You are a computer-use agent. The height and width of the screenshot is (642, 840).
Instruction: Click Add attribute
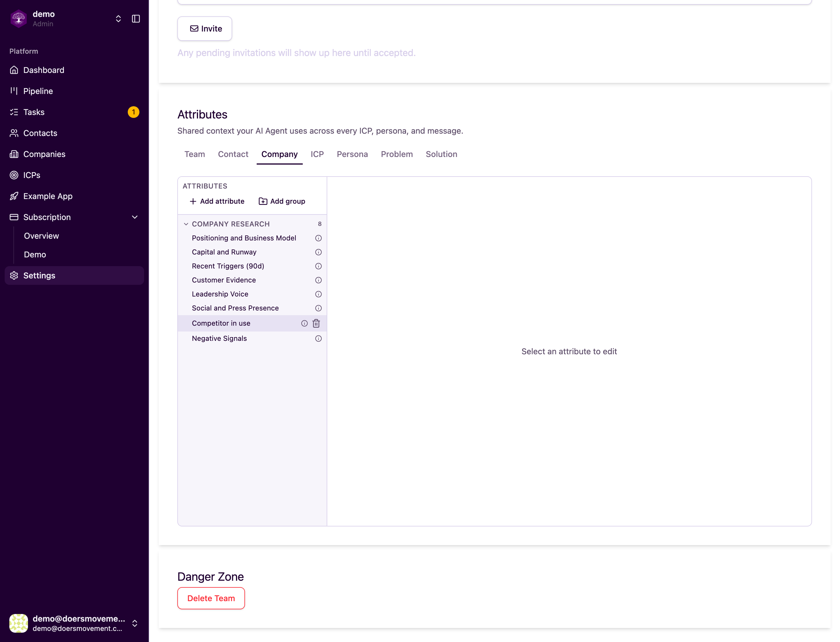tap(217, 201)
